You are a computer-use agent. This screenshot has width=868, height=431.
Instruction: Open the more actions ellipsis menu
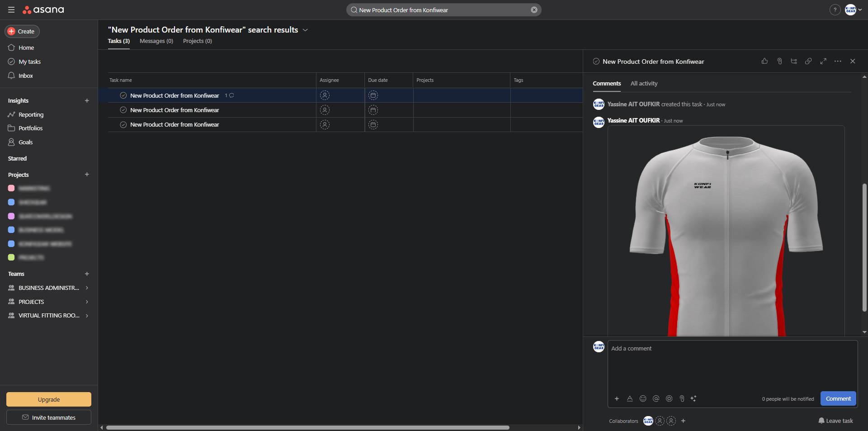click(x=838, y=61)
